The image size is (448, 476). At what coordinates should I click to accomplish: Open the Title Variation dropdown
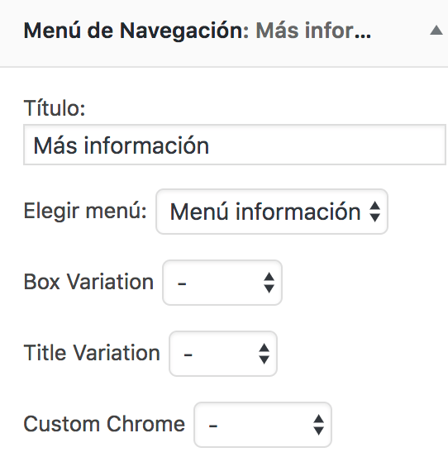(223, 354)
